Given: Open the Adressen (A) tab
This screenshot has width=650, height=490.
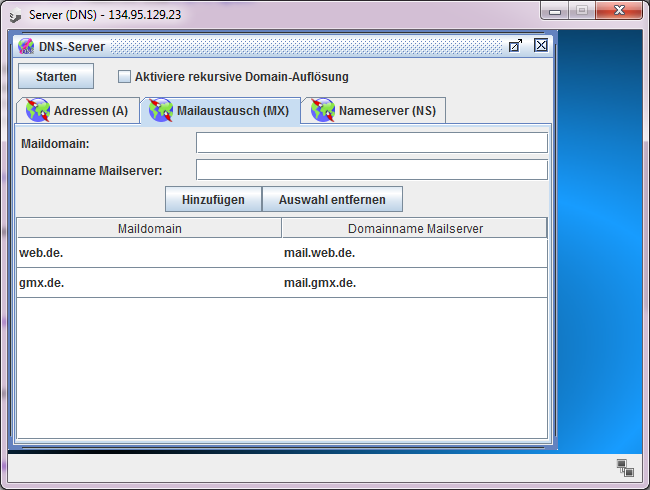Looking at the screenshot, I should click(x=78, y=111).
